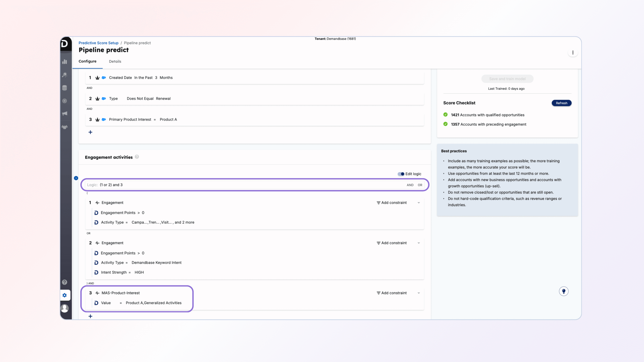Image resolution: width=644 pixels, height=362 pixels.
Task: Expand dropdown arrow on Engagement rule 1
Action: [x=419, y=203]
